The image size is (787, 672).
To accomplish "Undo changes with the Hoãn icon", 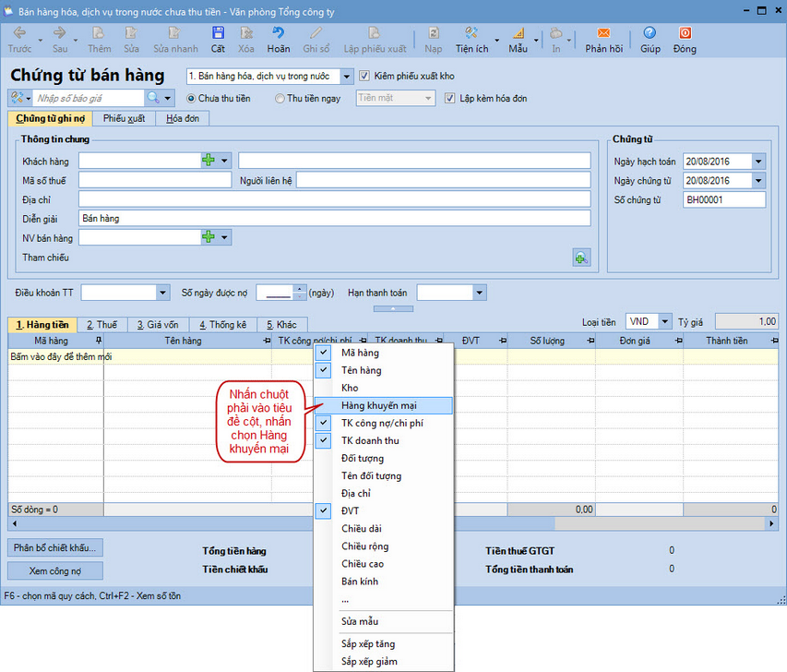I will [x=278, y=33].
